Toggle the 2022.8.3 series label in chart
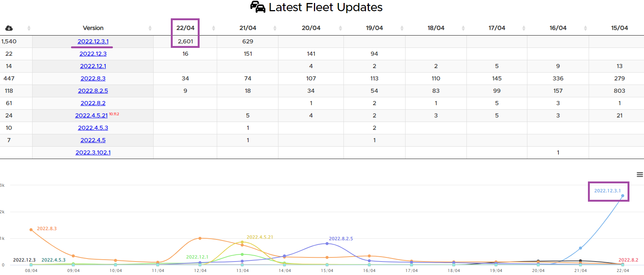Viewport: 644px width, 275px height. 47,229
